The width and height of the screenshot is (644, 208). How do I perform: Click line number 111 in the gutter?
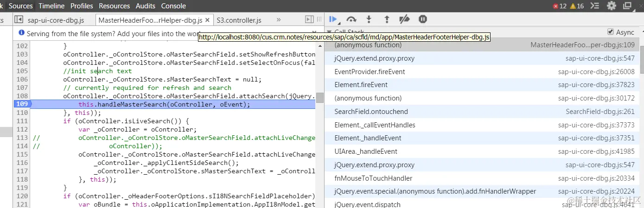(x=22, y=121)
